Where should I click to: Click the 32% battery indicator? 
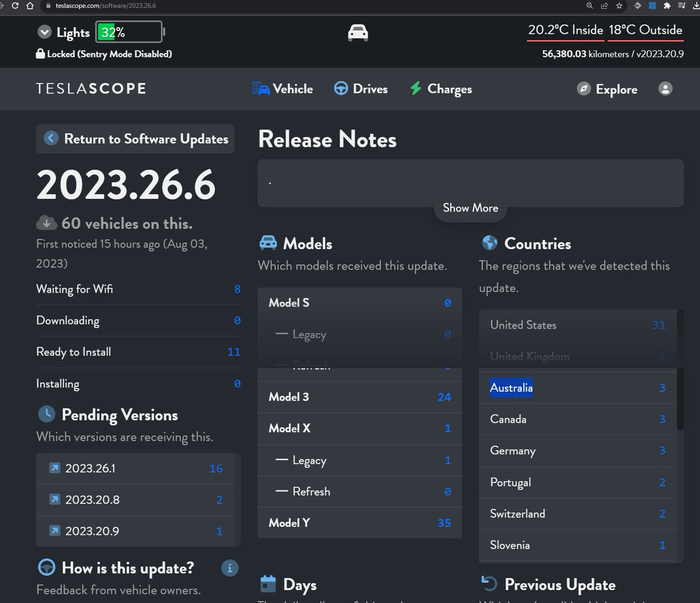pyautogui.click(x=130, y=32)
